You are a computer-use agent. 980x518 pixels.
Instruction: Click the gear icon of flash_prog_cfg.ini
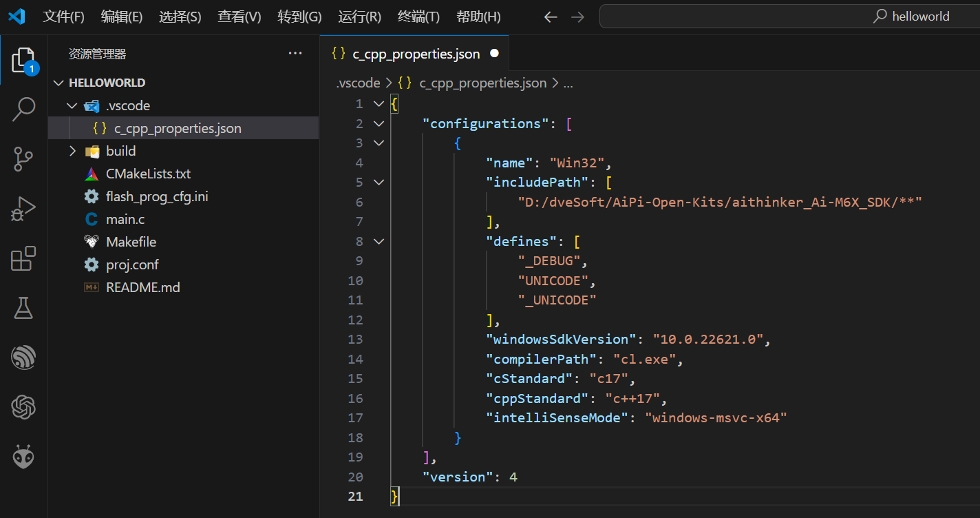tap(92, 196)
